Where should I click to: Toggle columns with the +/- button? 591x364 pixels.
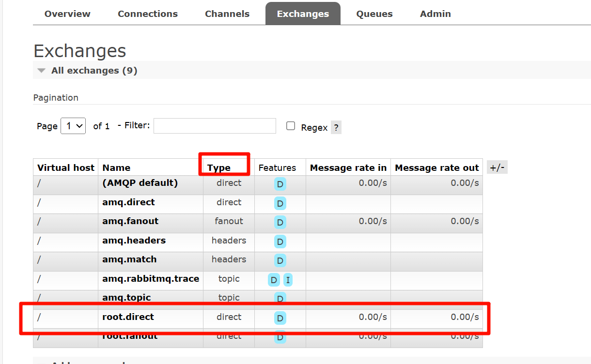(x=497, y=167)
